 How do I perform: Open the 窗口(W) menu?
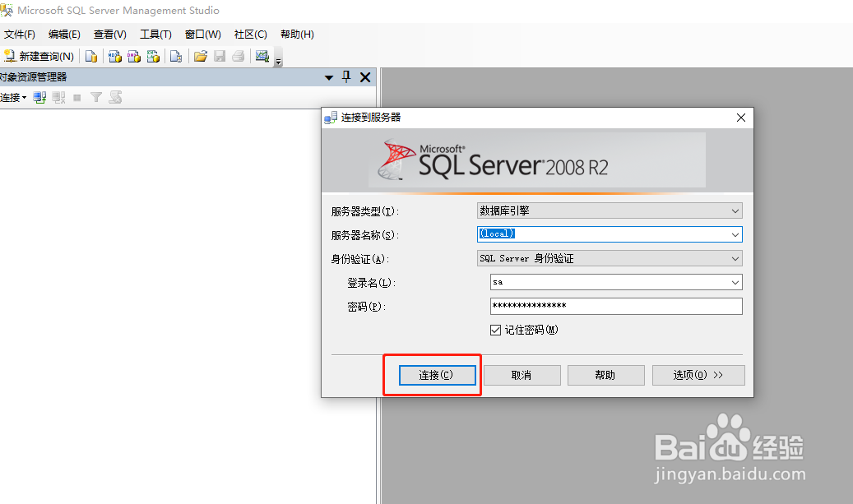pos(203,35)
